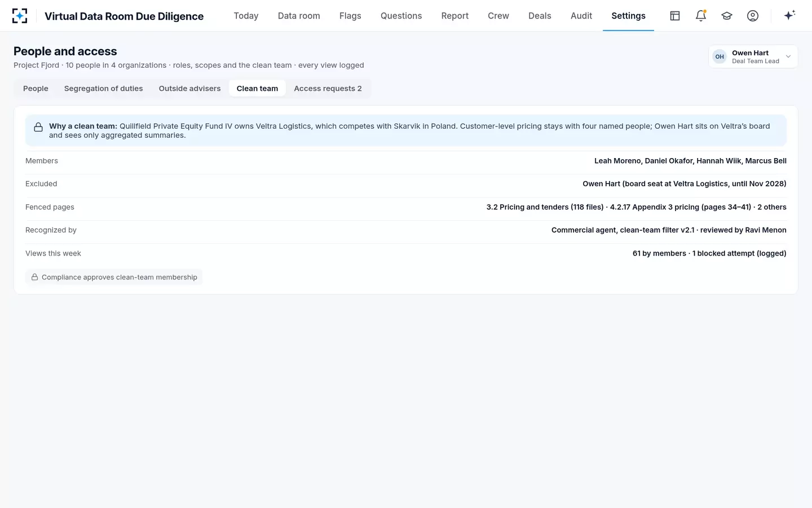Switch to Flags in the navigation
This screenshot has height=508, width=812.
pyautogui.click(x=350, y=16)
